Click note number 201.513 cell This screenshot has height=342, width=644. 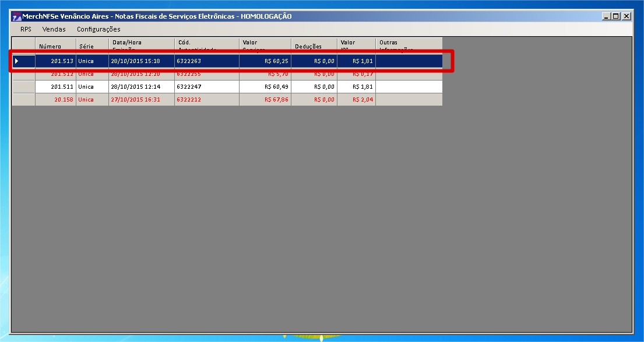56,61
